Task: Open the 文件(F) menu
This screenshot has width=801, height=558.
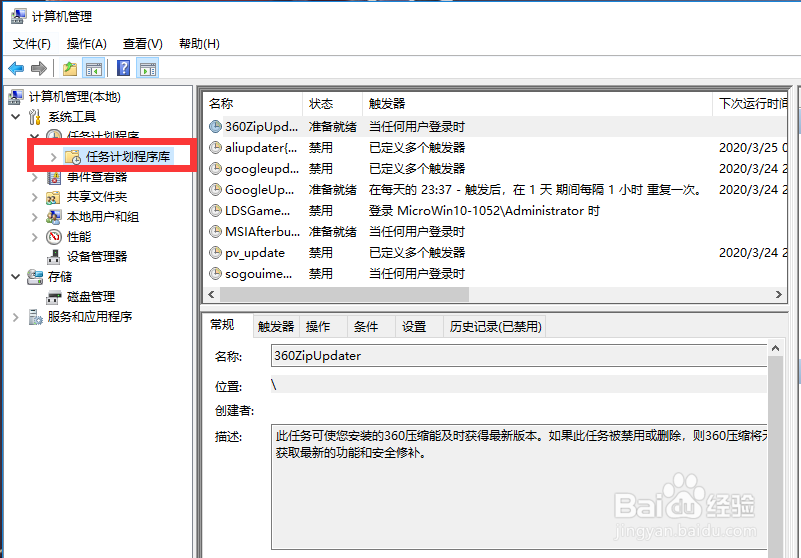Action: [32, 44]
